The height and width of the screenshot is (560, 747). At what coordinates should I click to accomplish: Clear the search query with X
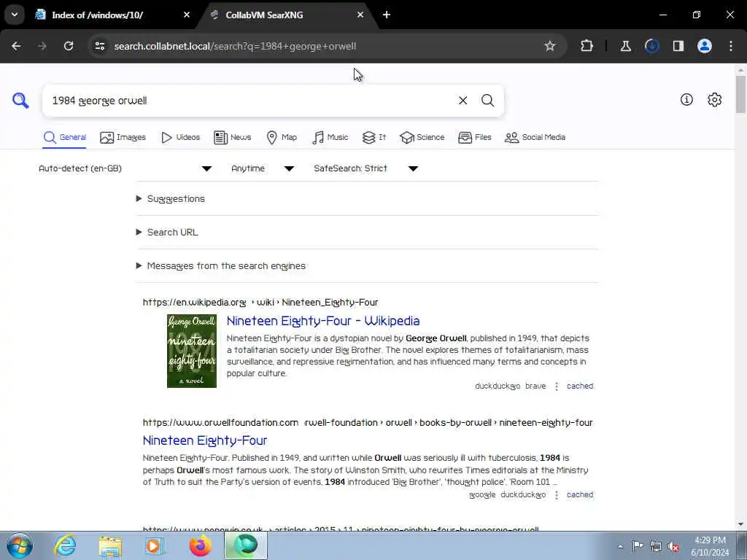(x=462, y=101)
